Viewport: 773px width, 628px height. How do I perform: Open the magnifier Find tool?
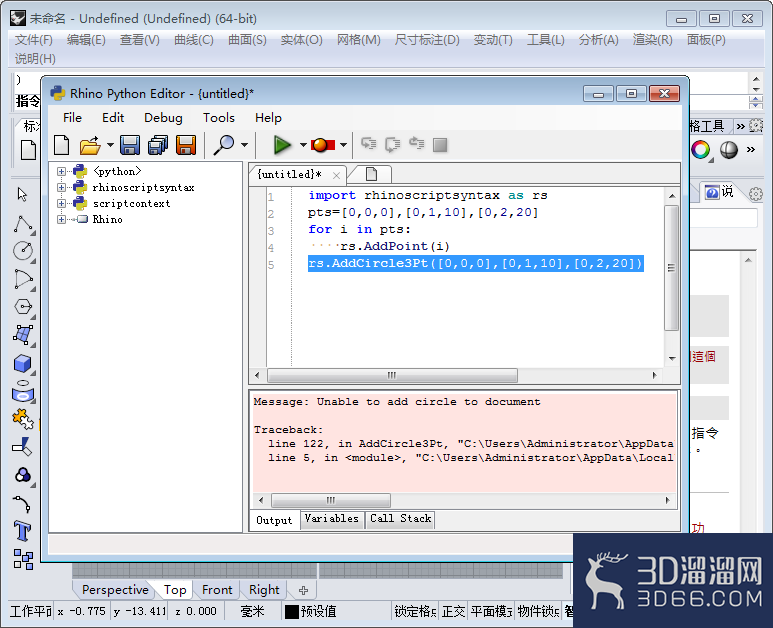coord(224,145)
